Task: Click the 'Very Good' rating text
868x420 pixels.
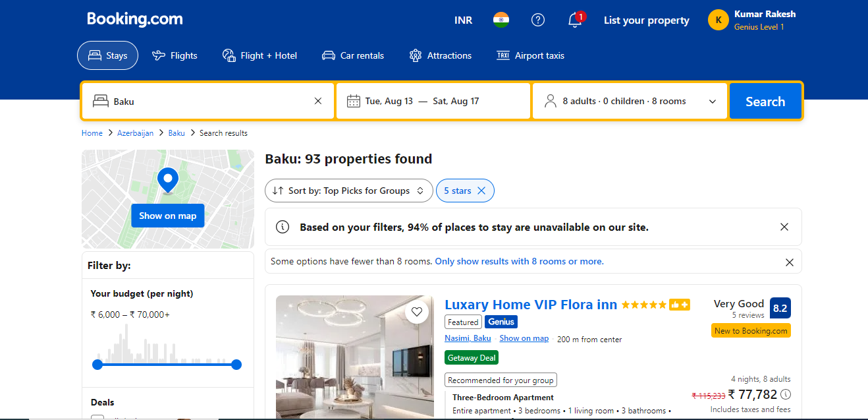Action: (739, 304)
